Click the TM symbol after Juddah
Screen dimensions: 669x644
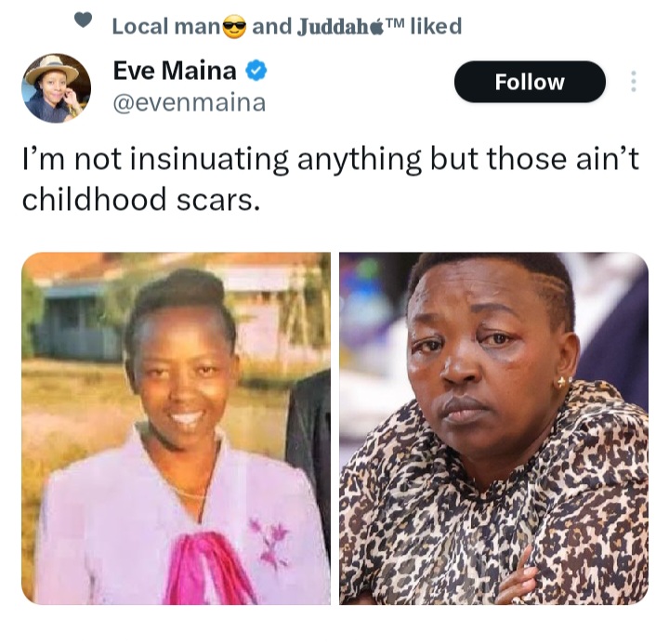click(x=393, y=23)
